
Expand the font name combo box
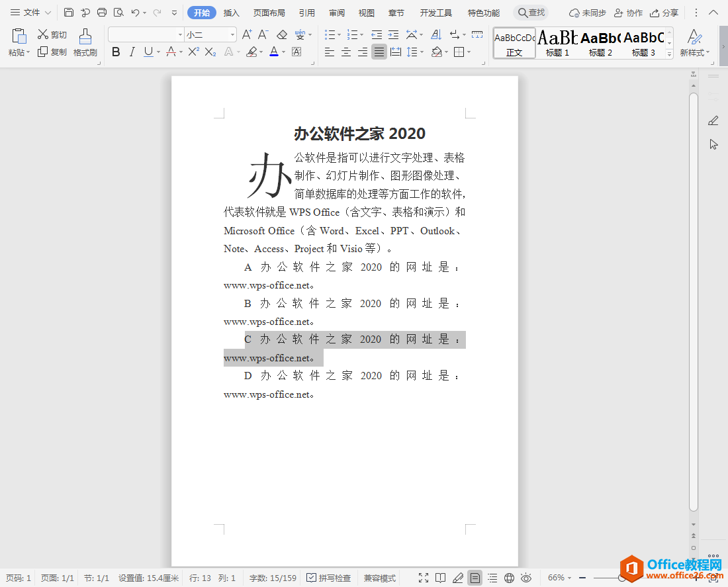tap(180, 34)
